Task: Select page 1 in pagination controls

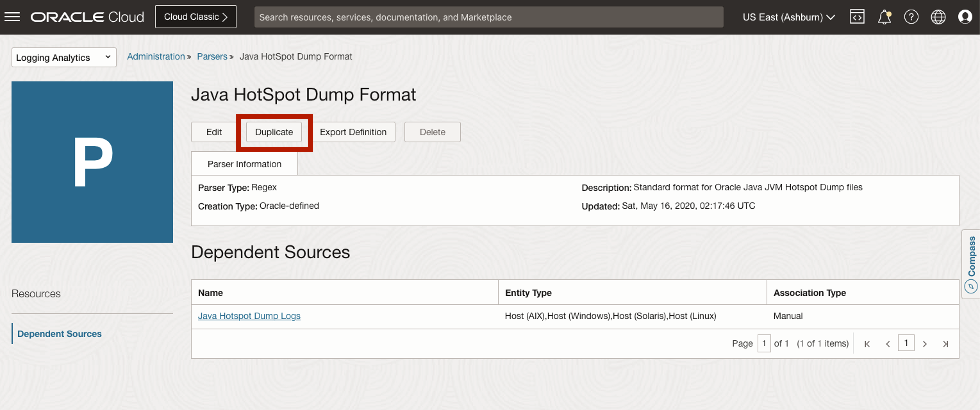Action: (906, 343)
